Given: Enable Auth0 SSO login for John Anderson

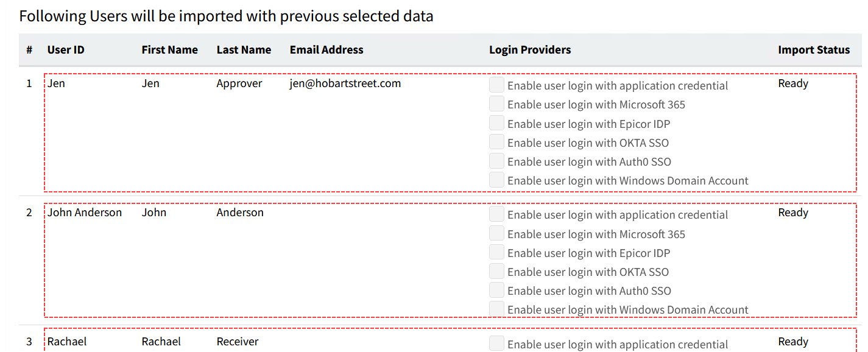Looking at the screenshot, I should (496, 290).
